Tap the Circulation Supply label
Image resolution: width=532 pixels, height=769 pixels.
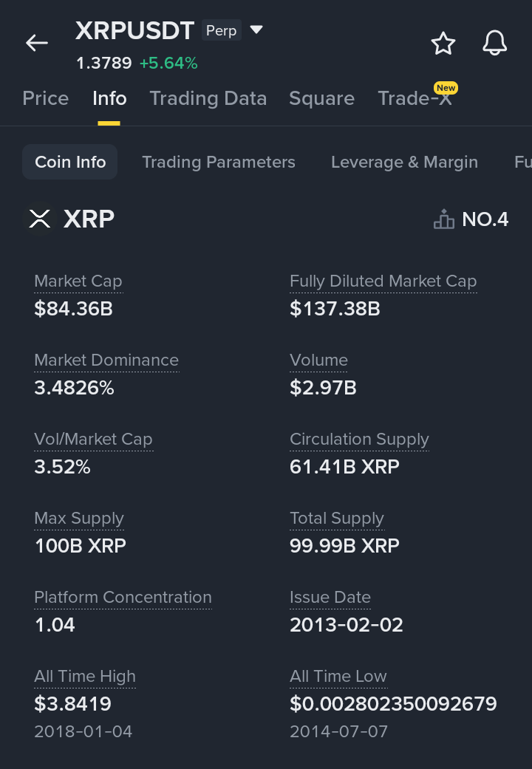(359, 440)
